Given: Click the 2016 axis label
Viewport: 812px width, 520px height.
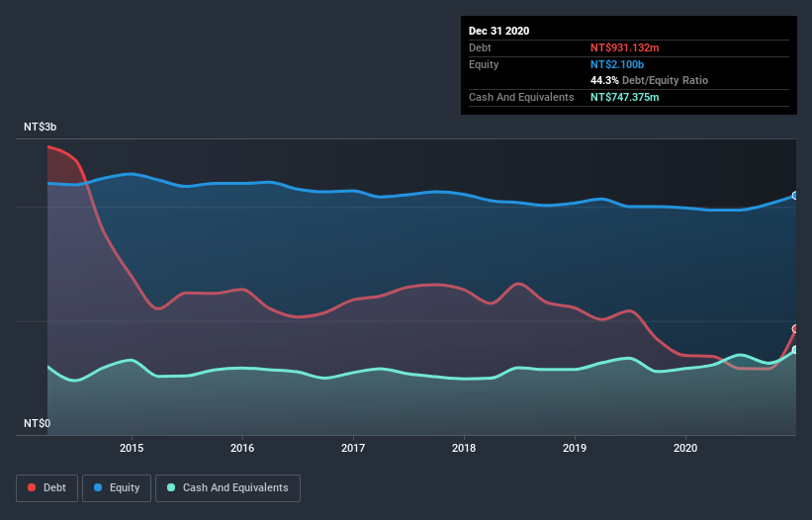Looking at the screenshot, I should point(242,448).
